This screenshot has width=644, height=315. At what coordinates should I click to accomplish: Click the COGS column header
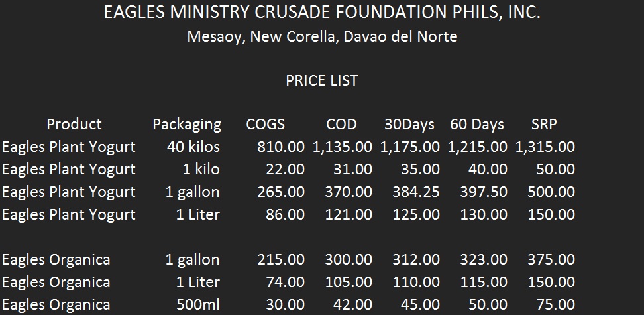265,124
